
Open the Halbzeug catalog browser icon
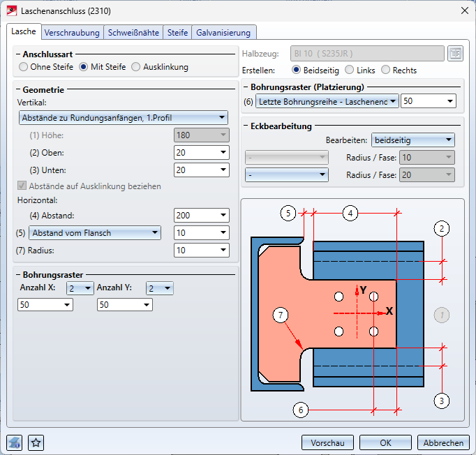pyautogui.click(x=456, y=54)
